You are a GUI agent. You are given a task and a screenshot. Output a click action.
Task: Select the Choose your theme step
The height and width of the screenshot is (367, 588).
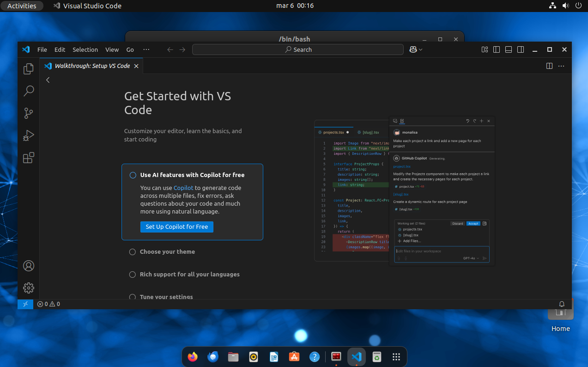tap(167, 252)
